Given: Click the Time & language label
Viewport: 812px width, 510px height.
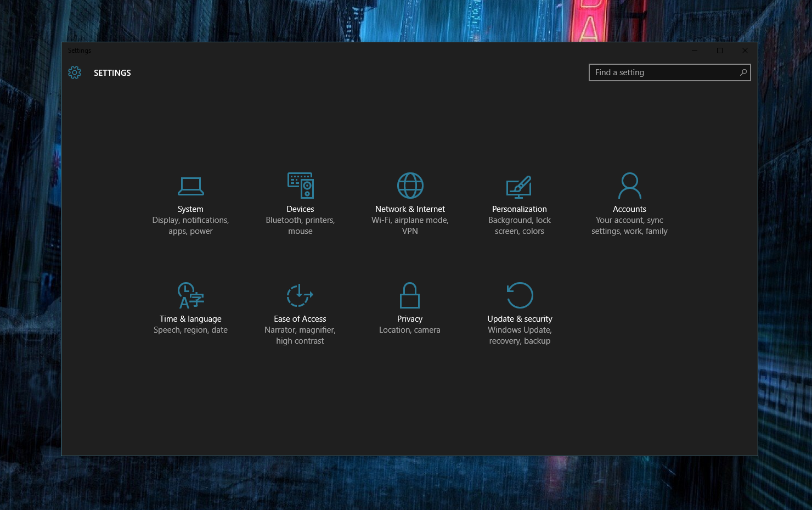Looking at the screenshot, I should tap(190, 319).
